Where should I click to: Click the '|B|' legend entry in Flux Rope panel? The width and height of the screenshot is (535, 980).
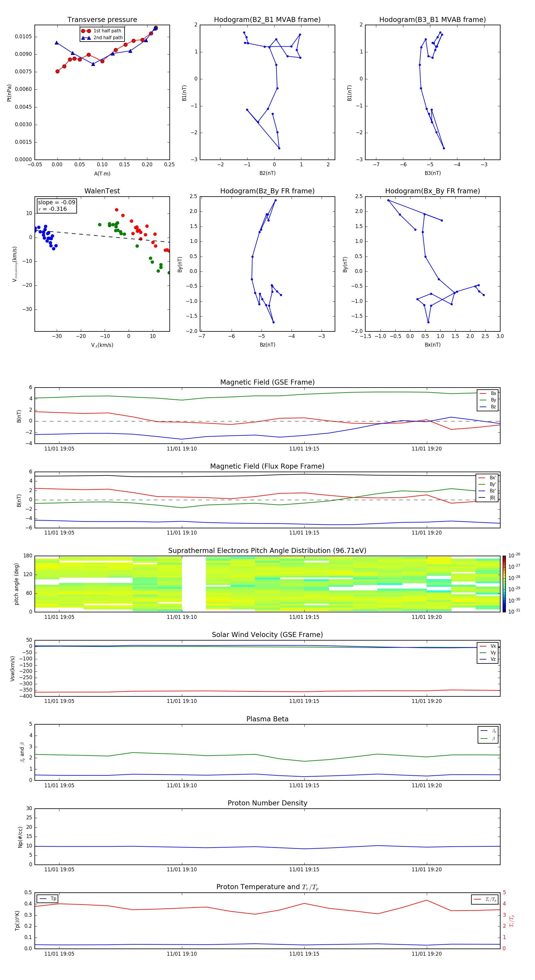487,498
